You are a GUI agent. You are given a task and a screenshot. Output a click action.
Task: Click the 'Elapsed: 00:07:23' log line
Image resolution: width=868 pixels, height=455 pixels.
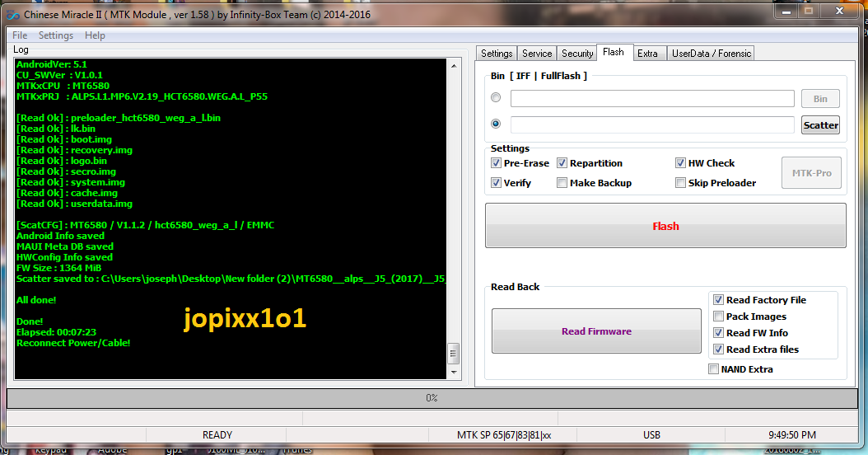pos(56,332)
